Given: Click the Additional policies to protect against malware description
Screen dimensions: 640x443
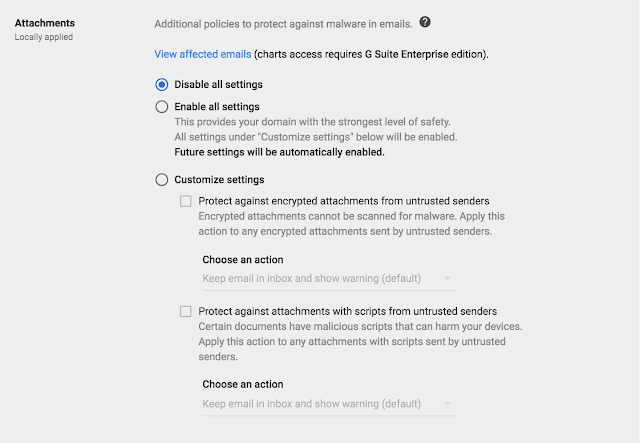Looking at the screenshot, I should pyautogui.click(x=282, y=22).
